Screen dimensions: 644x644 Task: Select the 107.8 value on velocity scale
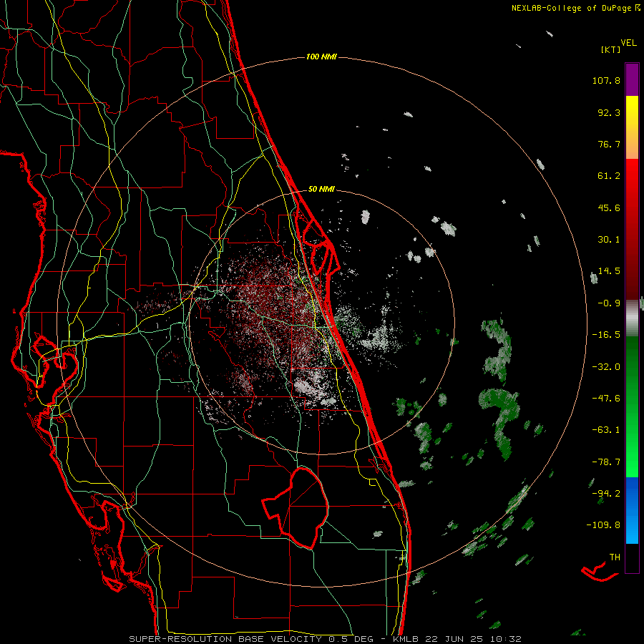pyautogui.click(x=606, y=80)
